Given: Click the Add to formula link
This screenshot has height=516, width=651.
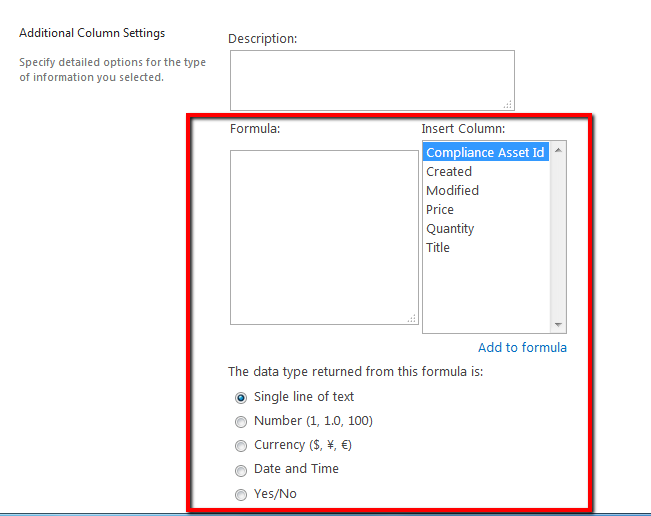Looking at the screenshot, I should (522, 347).
